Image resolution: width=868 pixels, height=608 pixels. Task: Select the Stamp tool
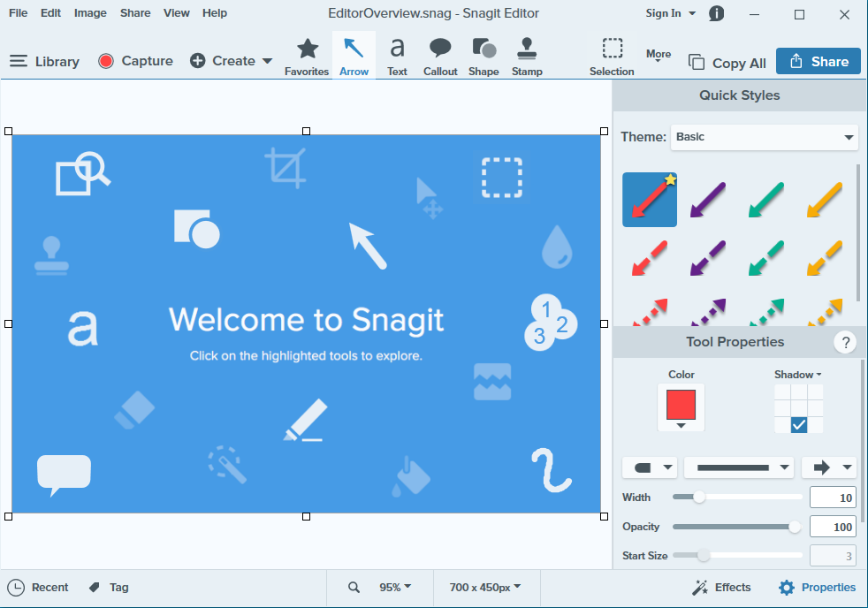pos(527,57)
